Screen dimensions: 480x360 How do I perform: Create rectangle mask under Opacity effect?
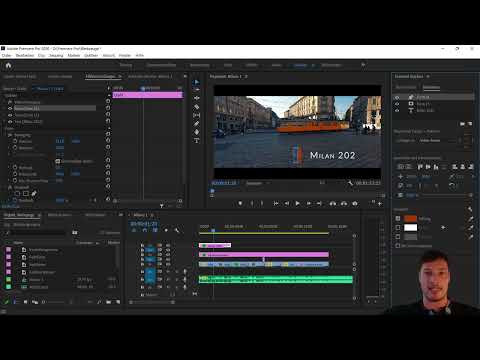pyautogui.click(x=26, y=193)
